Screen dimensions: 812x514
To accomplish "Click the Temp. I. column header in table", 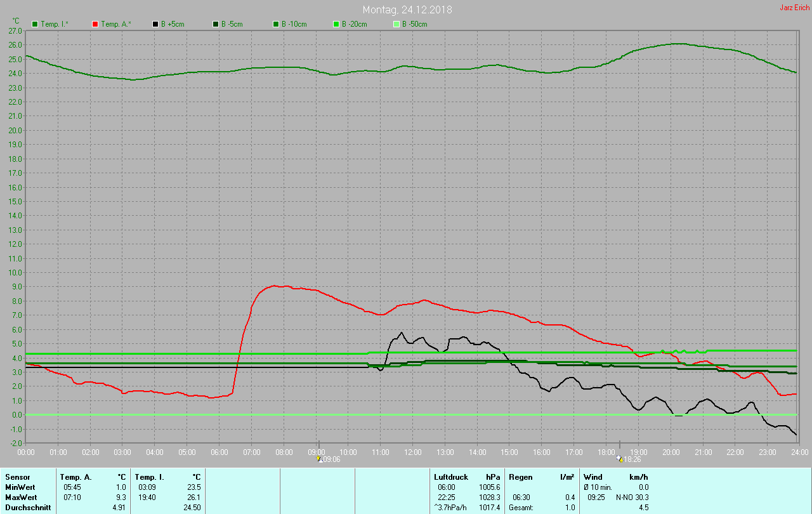I will [150, 477].
